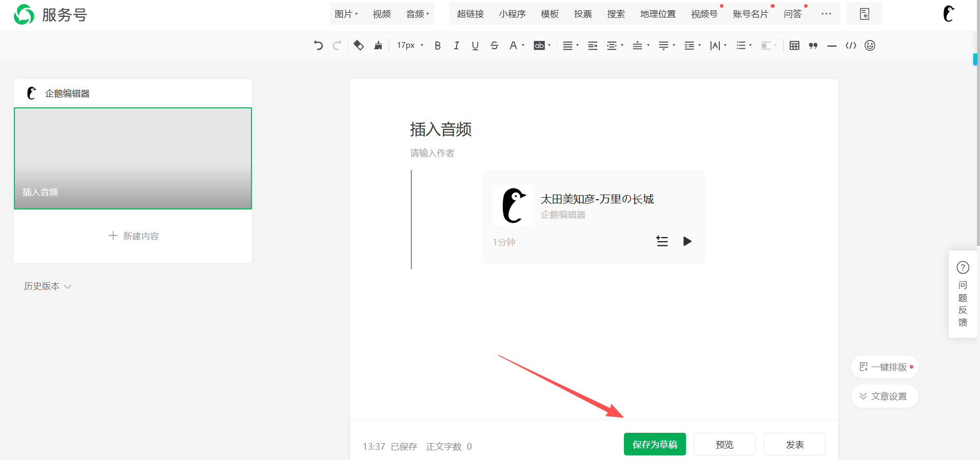Click the clear formatting eraser icon
The height and width of the screenshot is (460, 980).
pyautogui.click(x=359, y=46)
